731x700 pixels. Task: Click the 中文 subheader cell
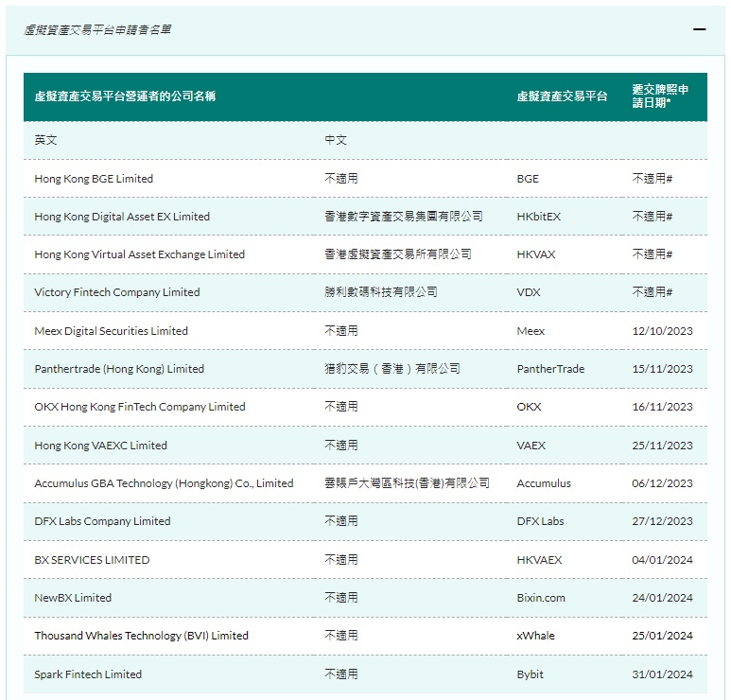336,140
